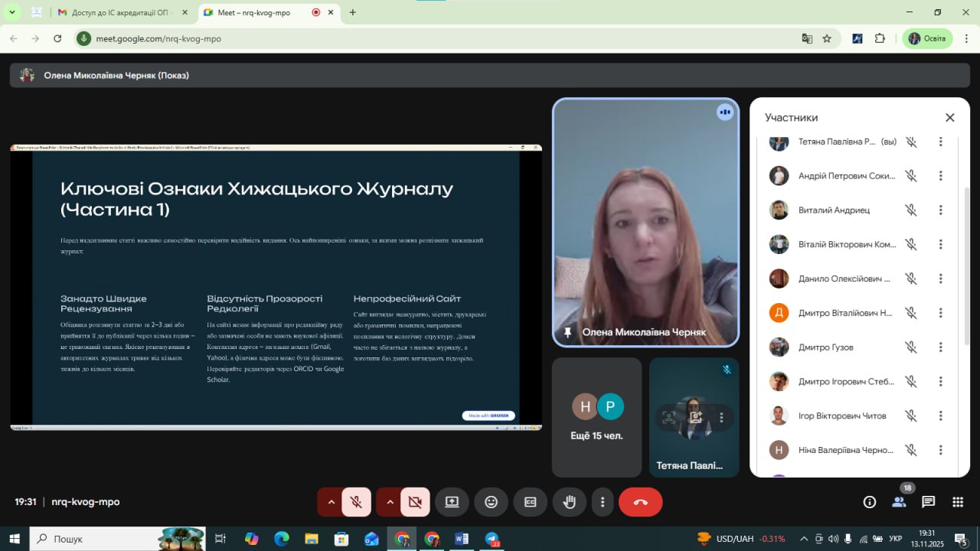Click the raise hand icon
This screenshot has width=980, height=551.
569,502
